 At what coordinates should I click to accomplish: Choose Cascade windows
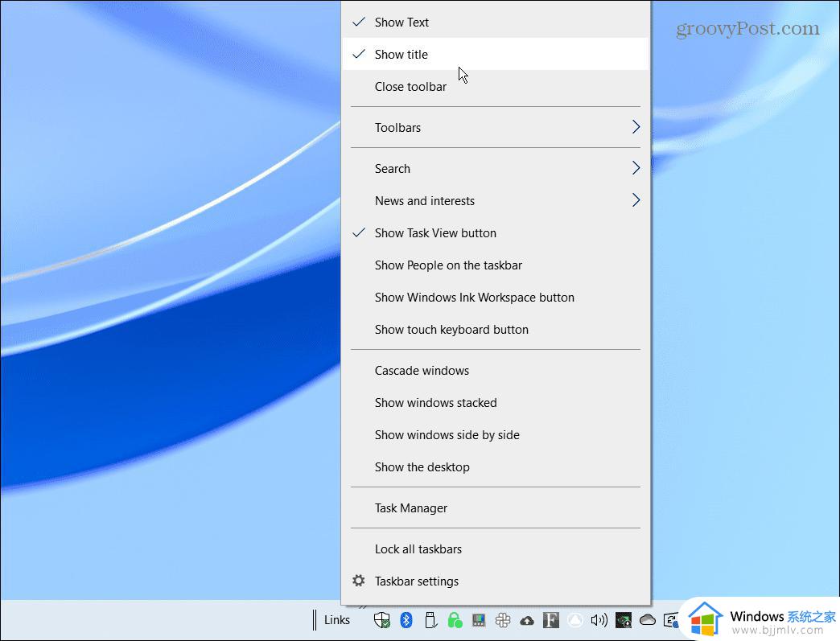click(496, 371)
